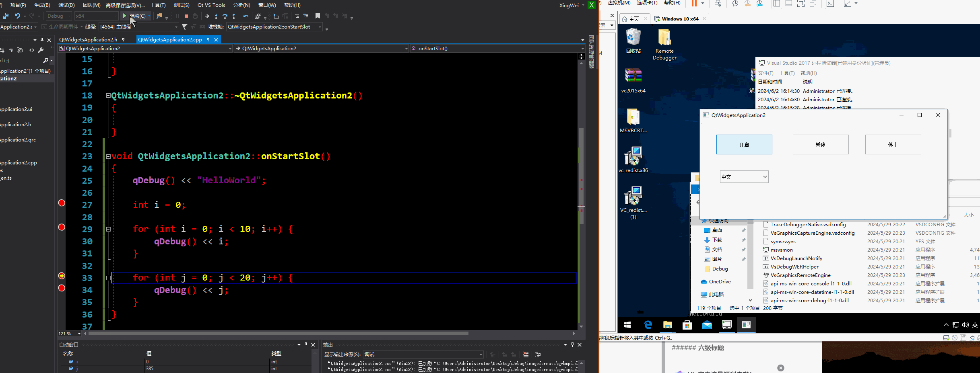Toggle word wrap icon in Output panel
The image size is (980, 373).
tap(538, 355)
